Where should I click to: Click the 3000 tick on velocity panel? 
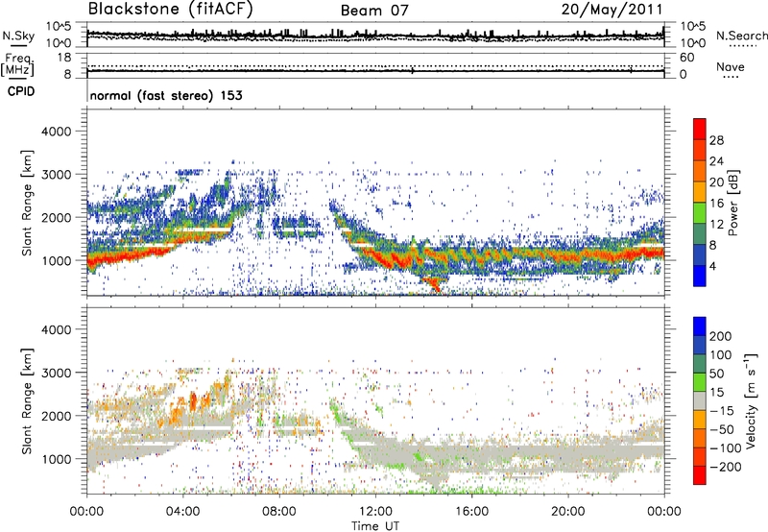click(x=57, y=373)
